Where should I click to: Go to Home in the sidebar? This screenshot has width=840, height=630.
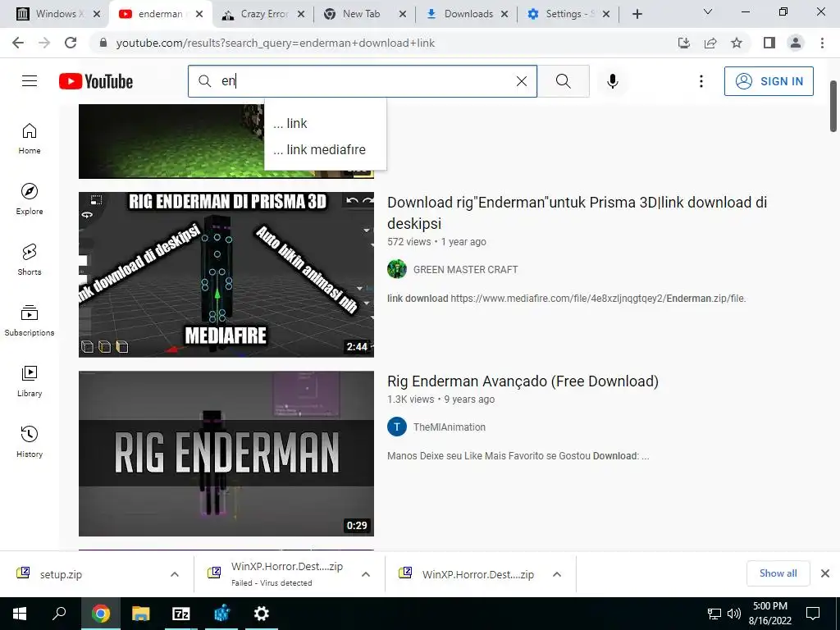coord(30,138)
